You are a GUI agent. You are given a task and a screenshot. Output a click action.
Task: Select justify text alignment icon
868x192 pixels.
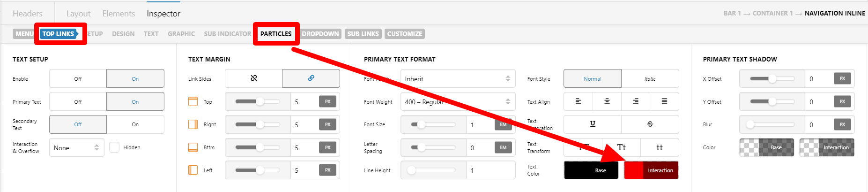coord(664,101)
